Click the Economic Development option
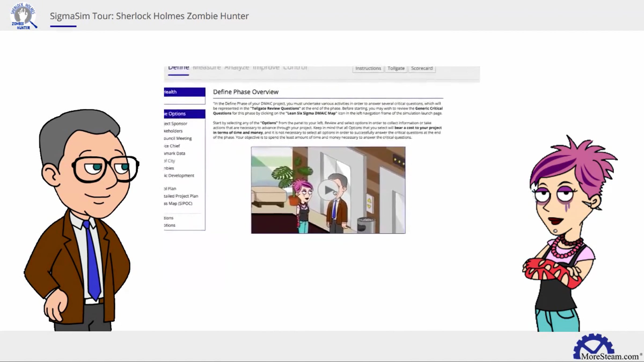This screenshot has width=644, height=362. click(x=179, y=176)
